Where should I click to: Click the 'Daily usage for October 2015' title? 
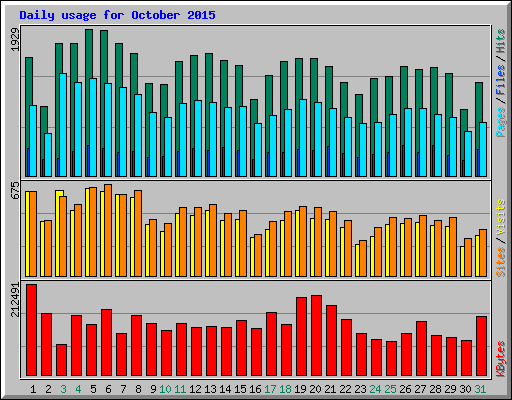117,15
